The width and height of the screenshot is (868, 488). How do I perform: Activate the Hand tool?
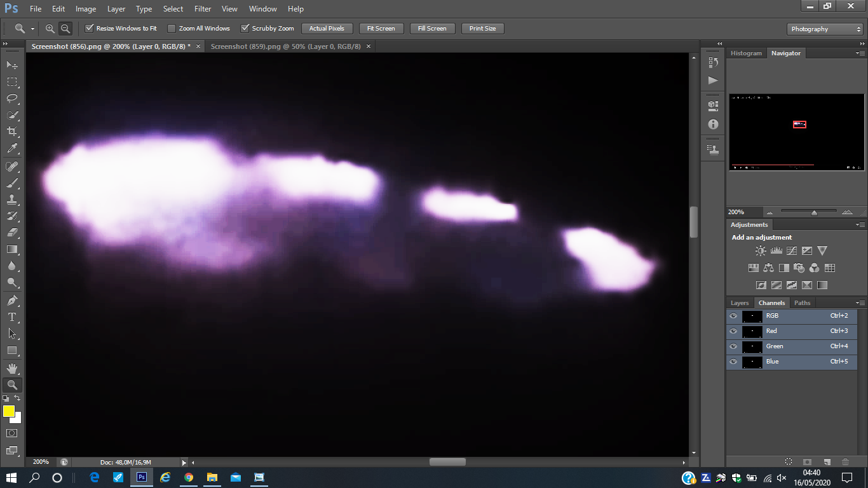[11, 368]
